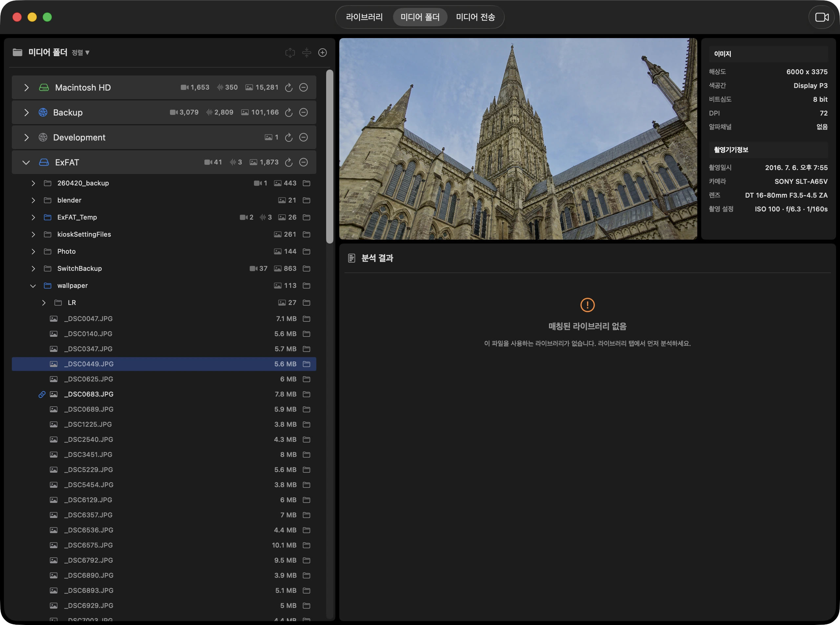The height and width of the screenshot is (625, 840).
Task: Reveal ExFAT_Temp folder in Finder
Action: (x=306, y=217)
